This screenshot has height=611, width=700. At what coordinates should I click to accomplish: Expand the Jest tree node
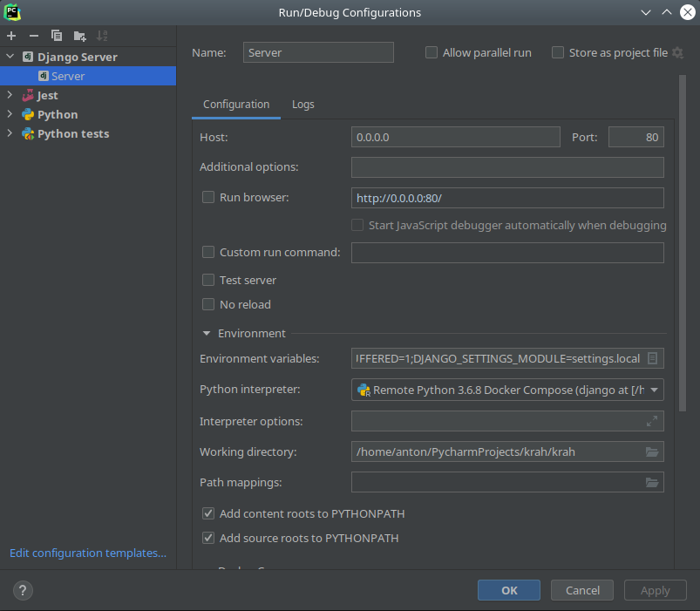(10, 95)
